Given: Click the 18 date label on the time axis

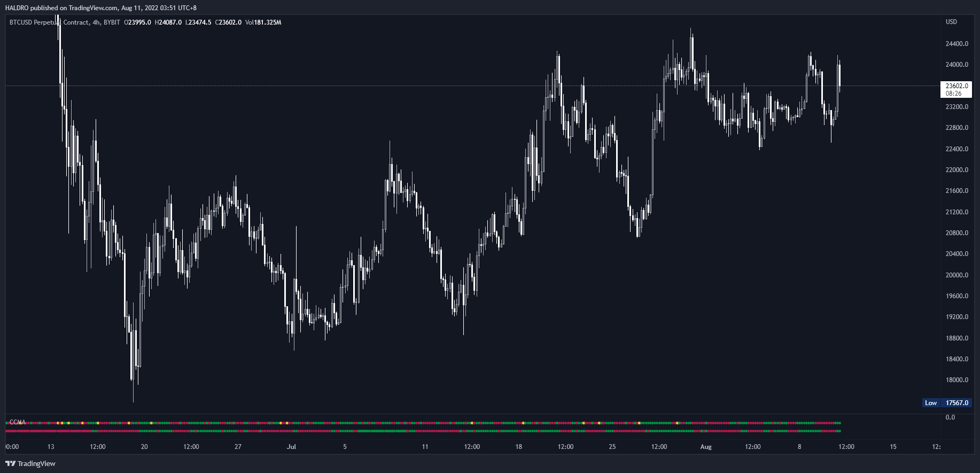Looking at the screenshot, I should click(518, 447).
